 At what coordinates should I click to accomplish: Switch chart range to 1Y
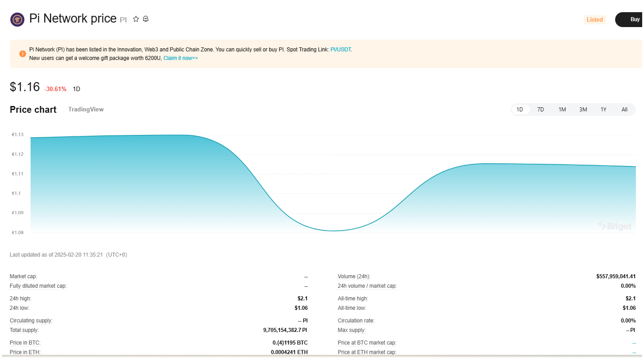click(603, 110)
